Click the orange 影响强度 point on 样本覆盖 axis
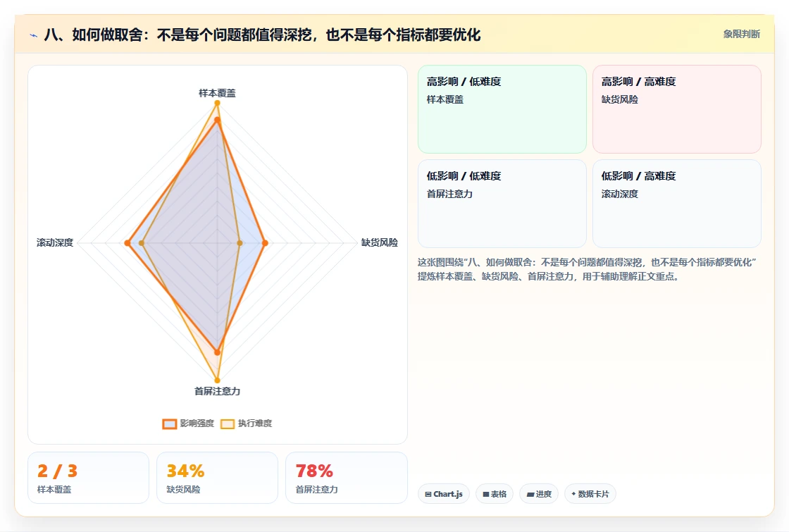 (x=218, y=120)
